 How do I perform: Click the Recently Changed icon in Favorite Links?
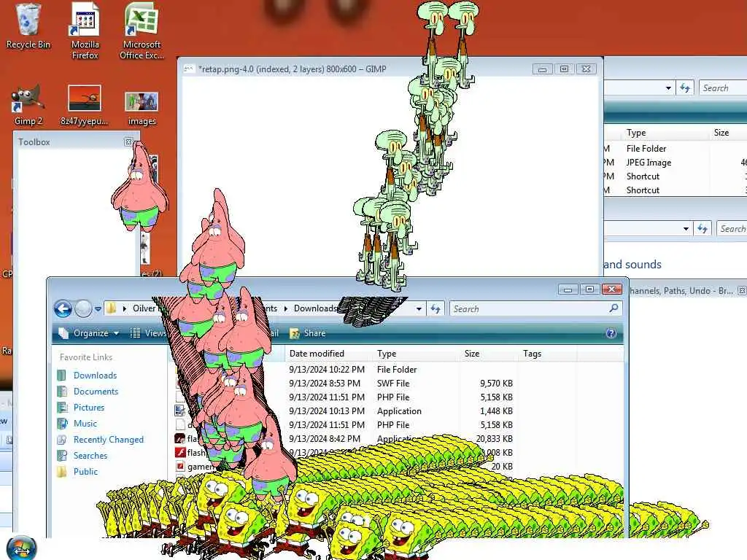coord(63,440)
